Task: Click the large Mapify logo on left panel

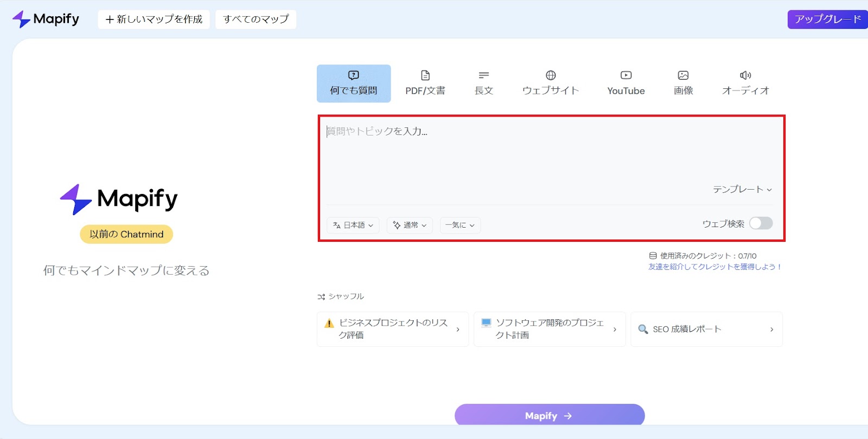Action: pos(119,199)
